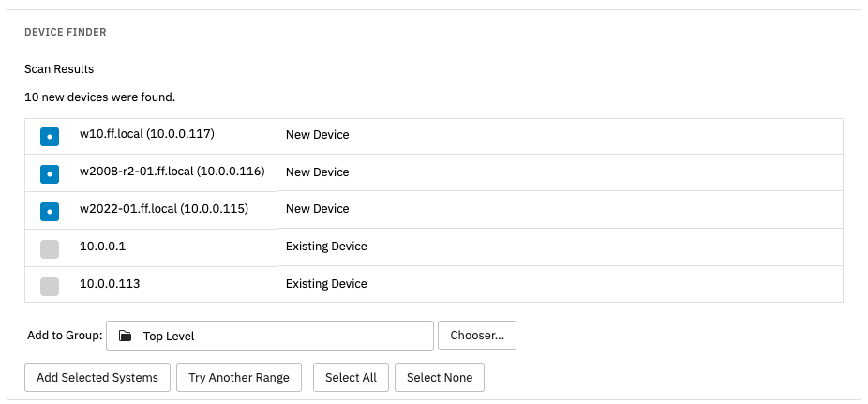
Task: Click Try Another Range button
Action: click(239, 378)
